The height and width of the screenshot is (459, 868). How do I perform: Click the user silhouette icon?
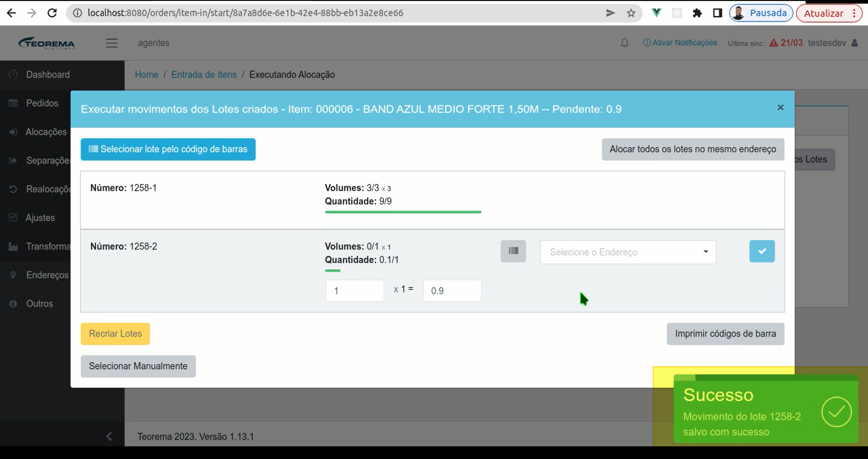point(854,43)
